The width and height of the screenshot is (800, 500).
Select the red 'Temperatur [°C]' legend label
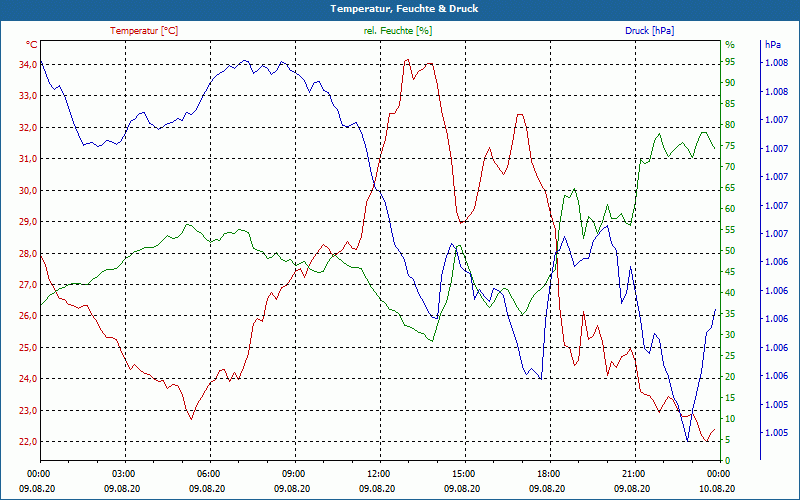point(144,31)
